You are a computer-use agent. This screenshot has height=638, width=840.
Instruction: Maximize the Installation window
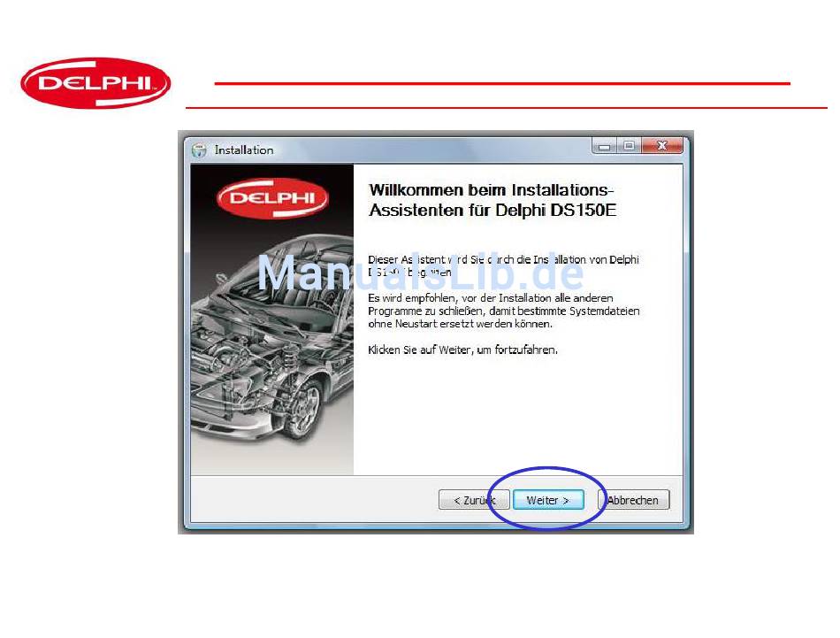coord(628,146)
